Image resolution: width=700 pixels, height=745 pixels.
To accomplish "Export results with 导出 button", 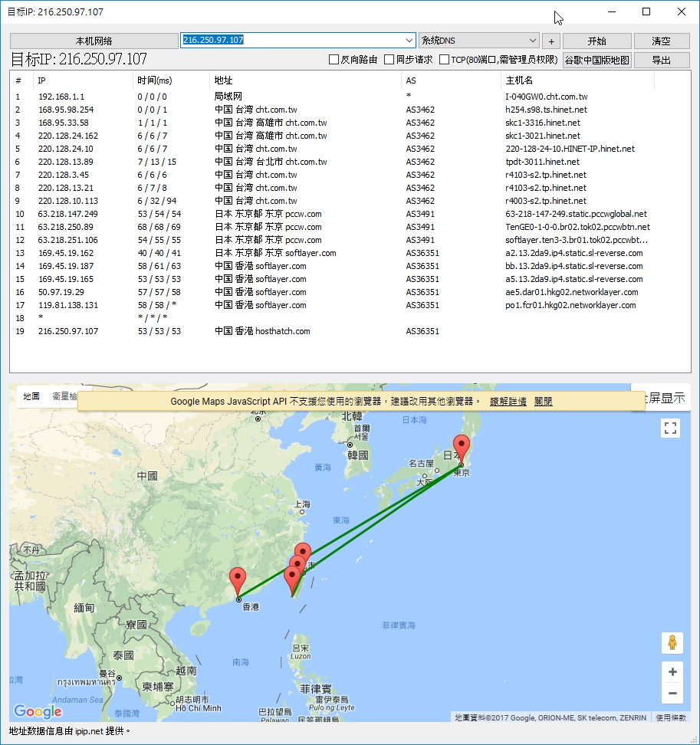I will pyautogui.click(x=662, y=60).
